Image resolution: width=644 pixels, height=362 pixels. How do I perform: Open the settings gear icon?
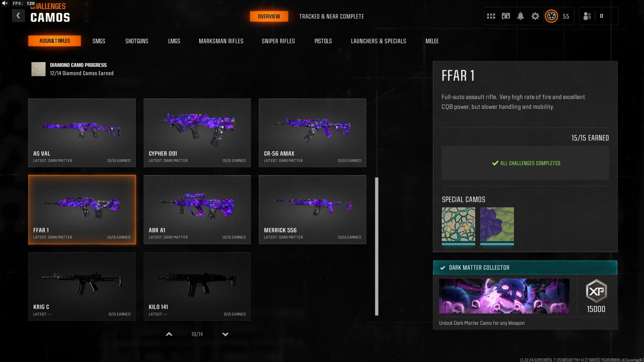pos(535,16)
